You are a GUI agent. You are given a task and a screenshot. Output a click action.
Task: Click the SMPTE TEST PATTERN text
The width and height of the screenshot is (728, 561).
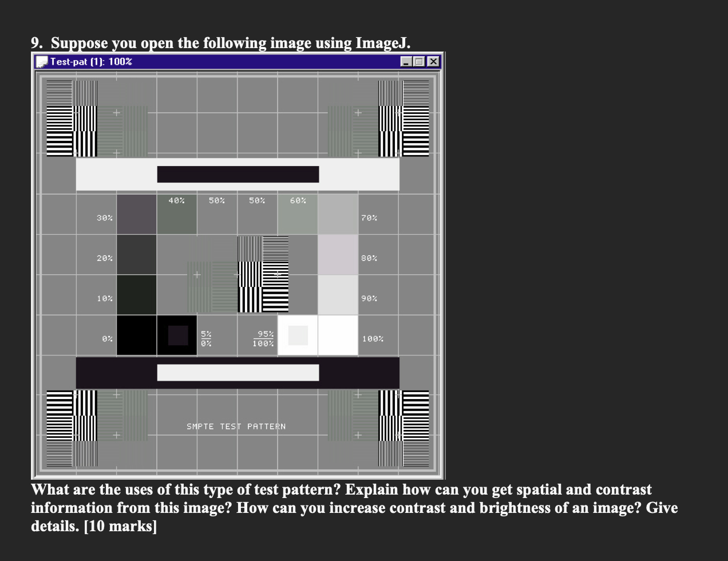236,426
